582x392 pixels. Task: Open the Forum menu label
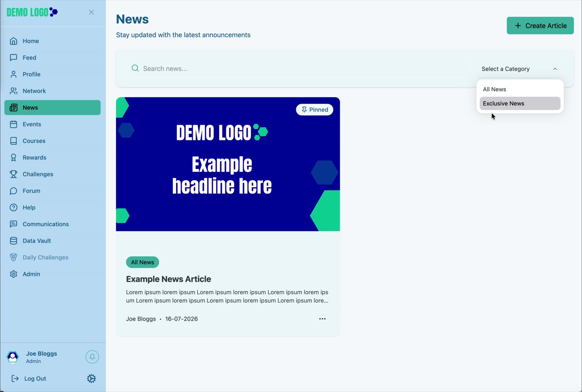[32, 191]
